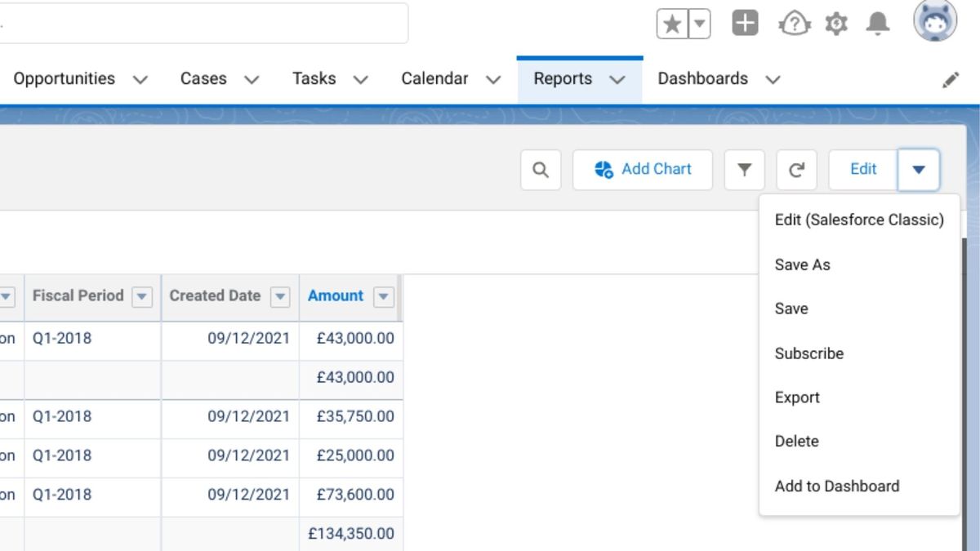980x551 pixels.
Task: Refresh the report using refresh icon
Action: (x=796, y=169)
